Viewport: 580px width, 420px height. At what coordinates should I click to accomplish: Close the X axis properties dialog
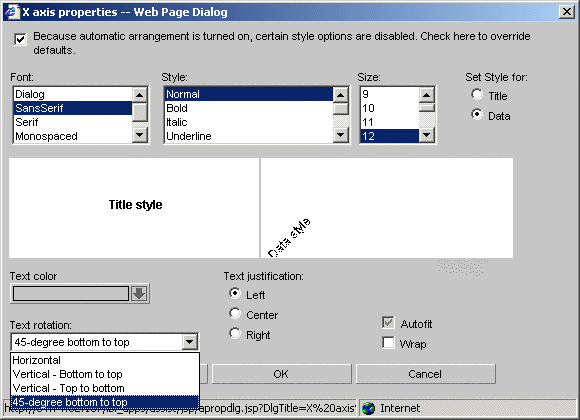click(567, 12)
